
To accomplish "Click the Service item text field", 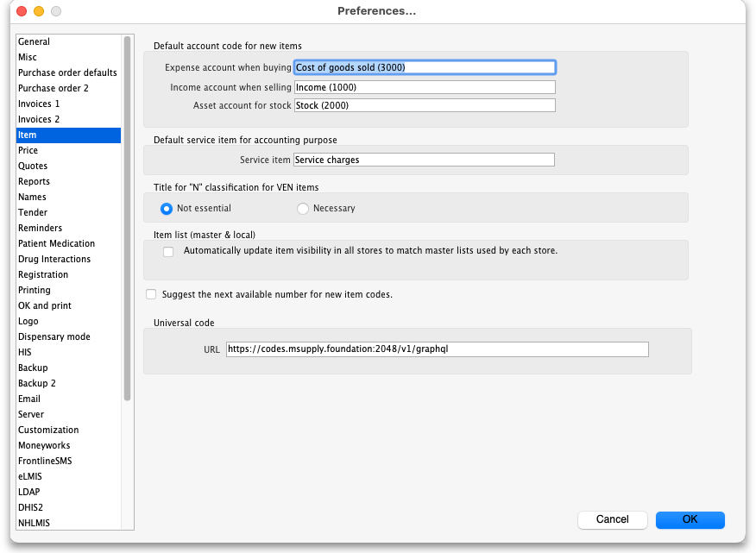I will coord(424,160).
